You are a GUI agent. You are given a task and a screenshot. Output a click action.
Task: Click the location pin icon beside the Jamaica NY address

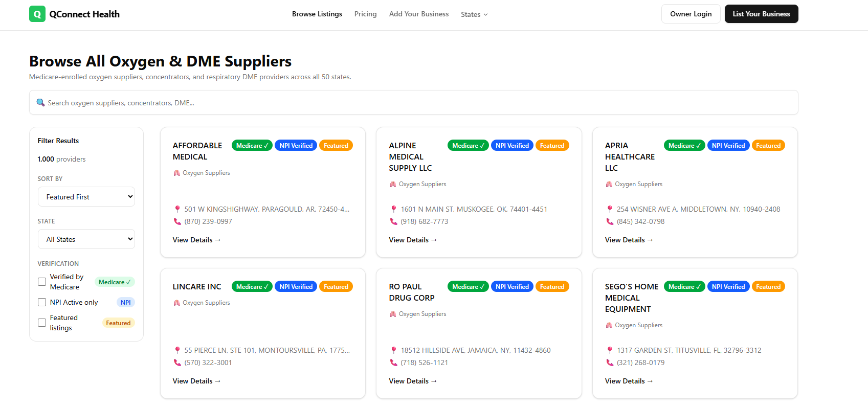(393, 350)
